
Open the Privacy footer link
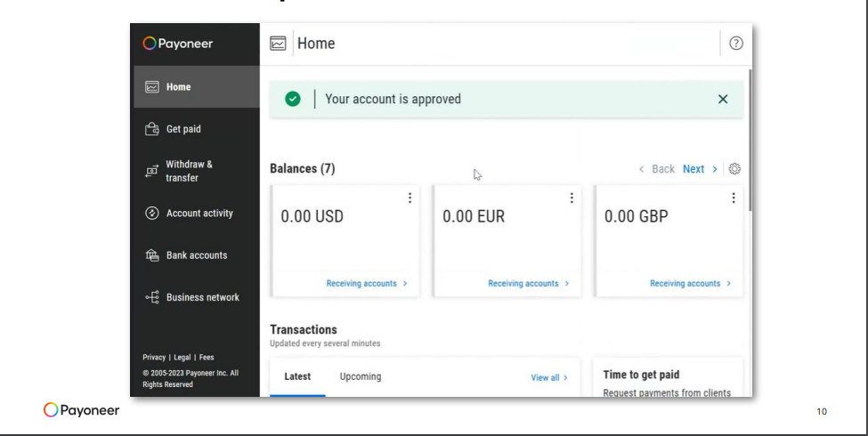pyautogui.click(x=154, y=358)
